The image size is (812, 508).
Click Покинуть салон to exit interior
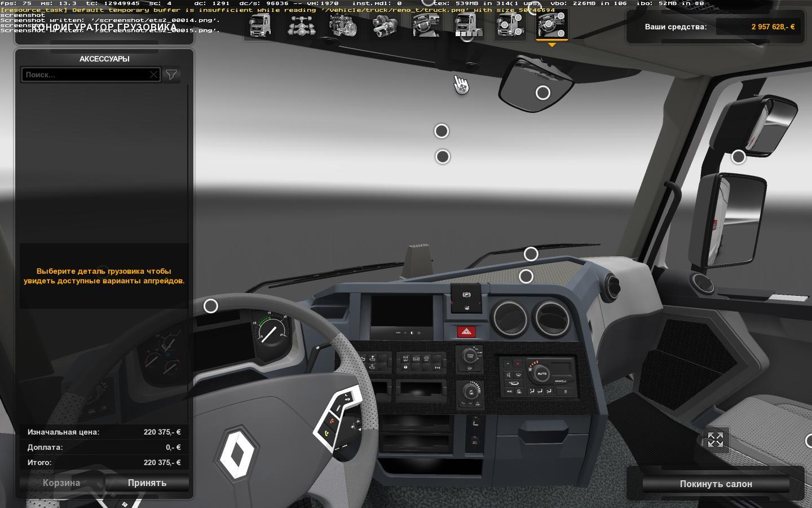tap(716, 484)
